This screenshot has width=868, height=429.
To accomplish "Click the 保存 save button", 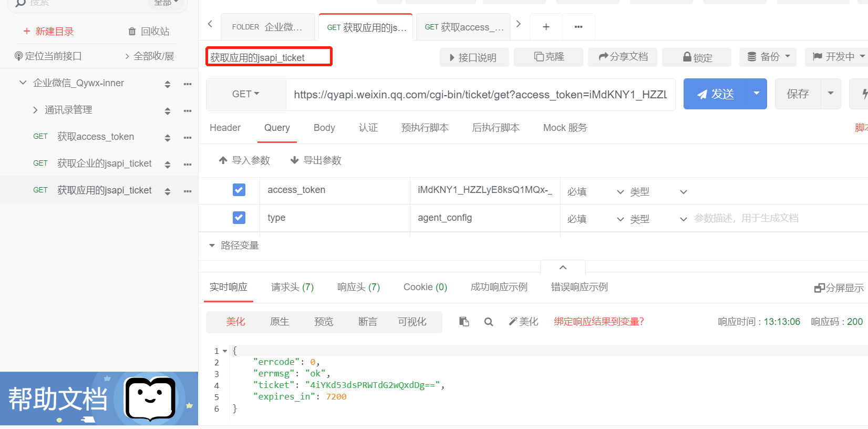I will click(798, 94).
